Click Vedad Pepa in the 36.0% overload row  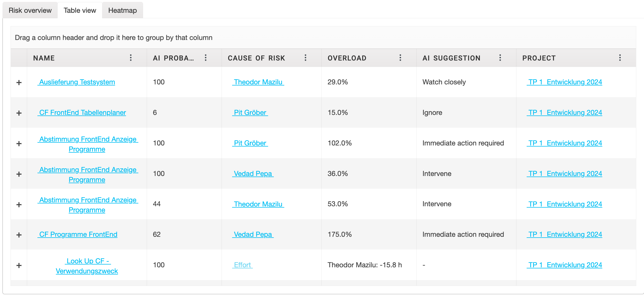(x=253, y=174)
